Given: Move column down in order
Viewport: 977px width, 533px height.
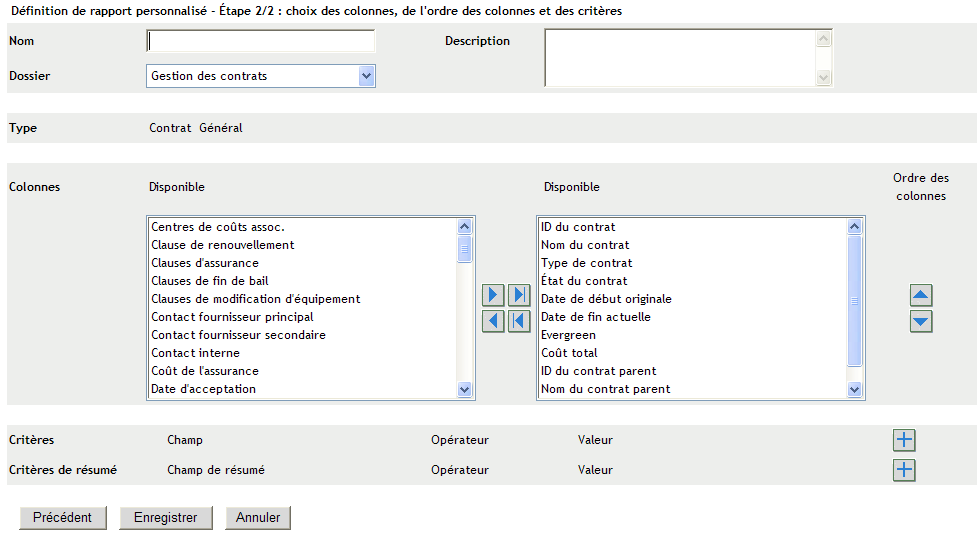Looking at the screenshot, I should 921,322.
